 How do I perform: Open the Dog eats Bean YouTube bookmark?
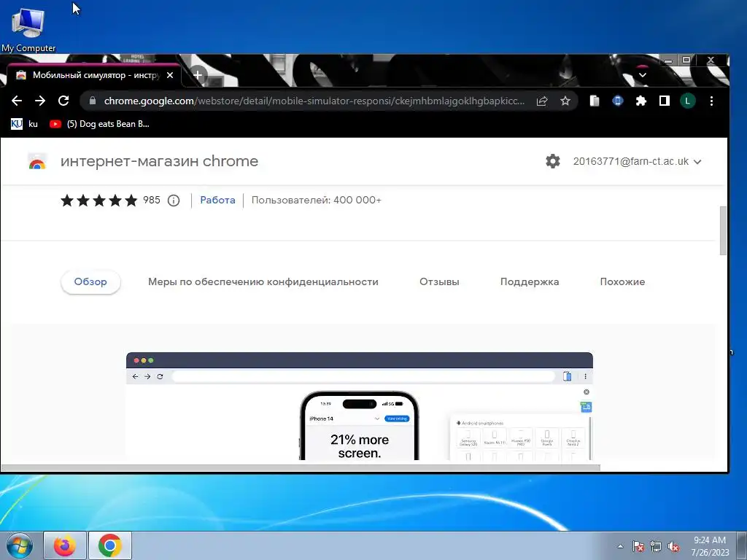tap(99, 124)
